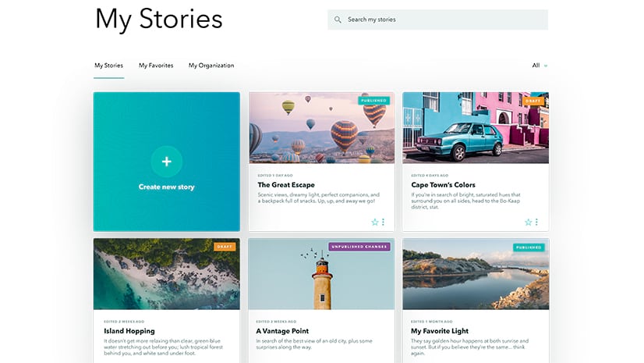Click the plus icon to create story
Viewport: 644px width, 363px height.
click(x=166, y=162)
